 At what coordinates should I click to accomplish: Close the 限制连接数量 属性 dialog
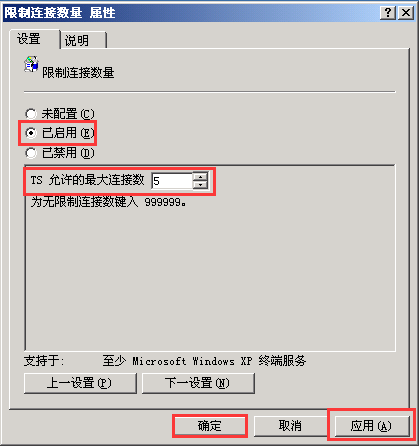point(406,13)
